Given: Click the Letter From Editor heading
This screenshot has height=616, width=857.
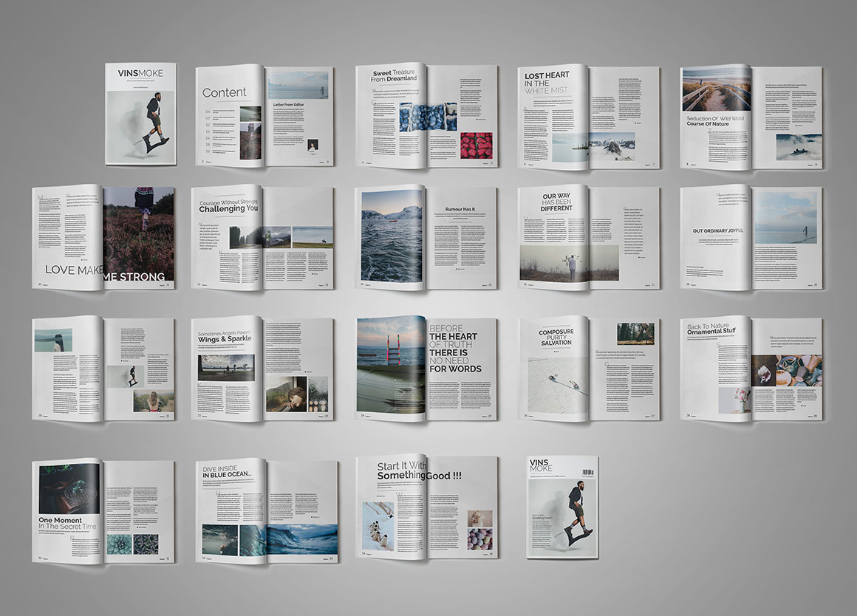Looking at the screenshot, I should coord(289,105).
